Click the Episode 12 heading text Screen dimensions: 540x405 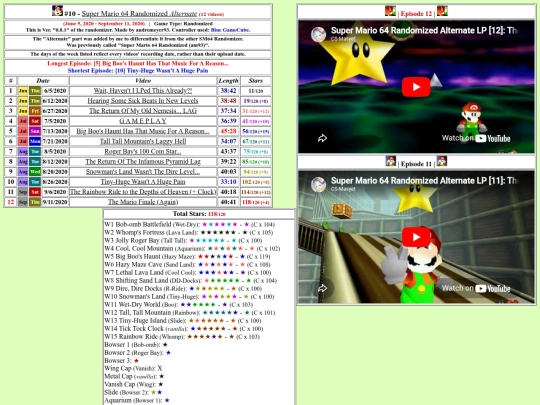tap(416, 14)
